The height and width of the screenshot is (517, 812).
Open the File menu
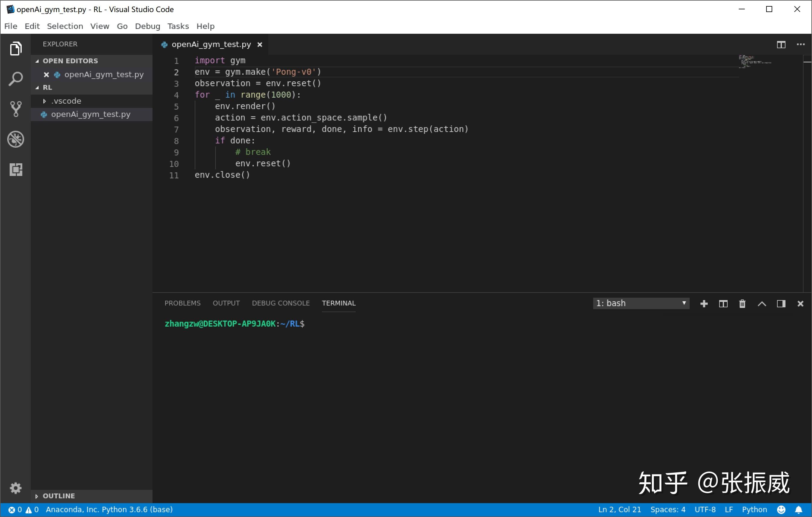click(x=11, y=26)
